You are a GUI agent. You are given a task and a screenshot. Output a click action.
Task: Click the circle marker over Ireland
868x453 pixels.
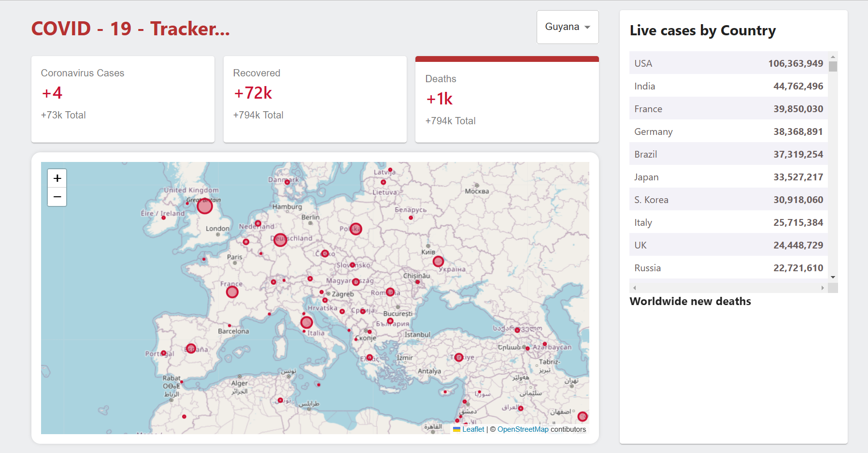164,218
